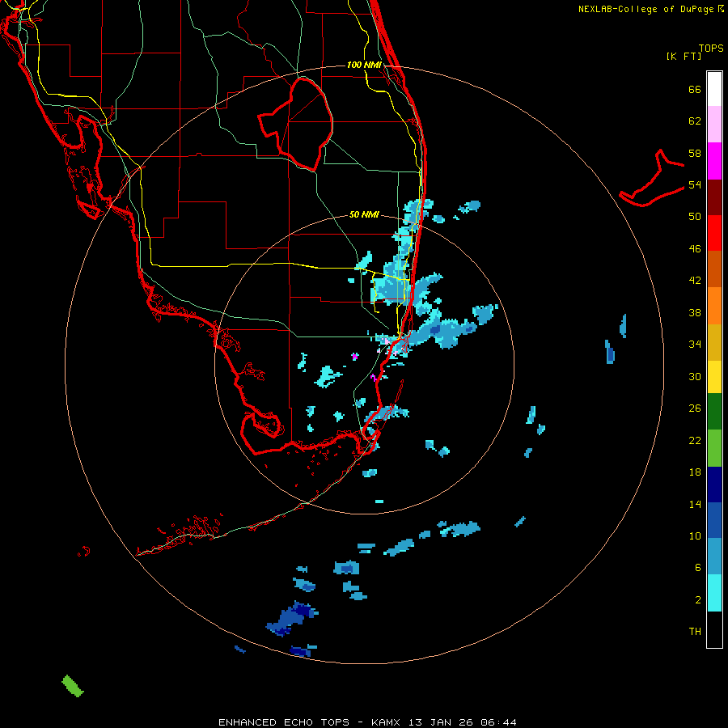
Task: Click the legend value 54
Action: 695,184
